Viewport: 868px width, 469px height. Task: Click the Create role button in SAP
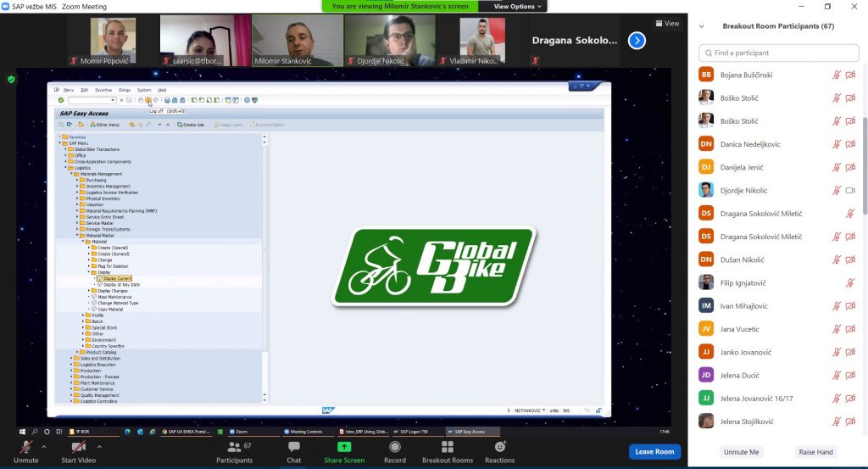(191, 125)
